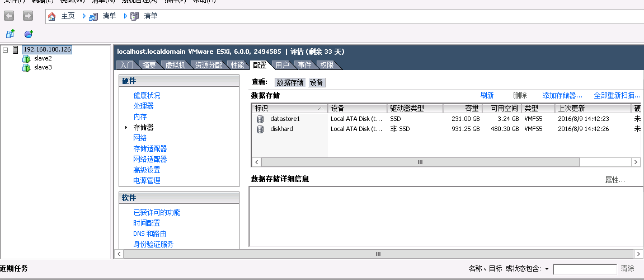Open the breadcrumb arrow after 主页

[84, 16]
